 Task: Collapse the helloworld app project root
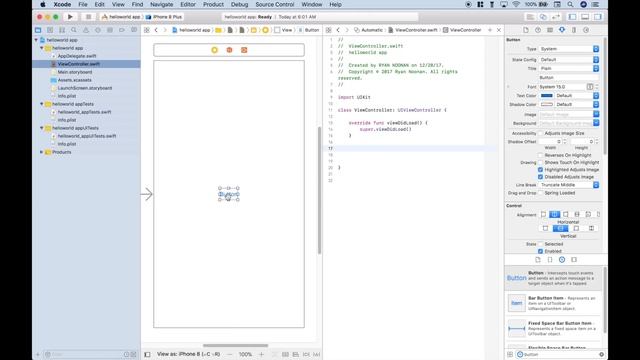pos(36,40)
